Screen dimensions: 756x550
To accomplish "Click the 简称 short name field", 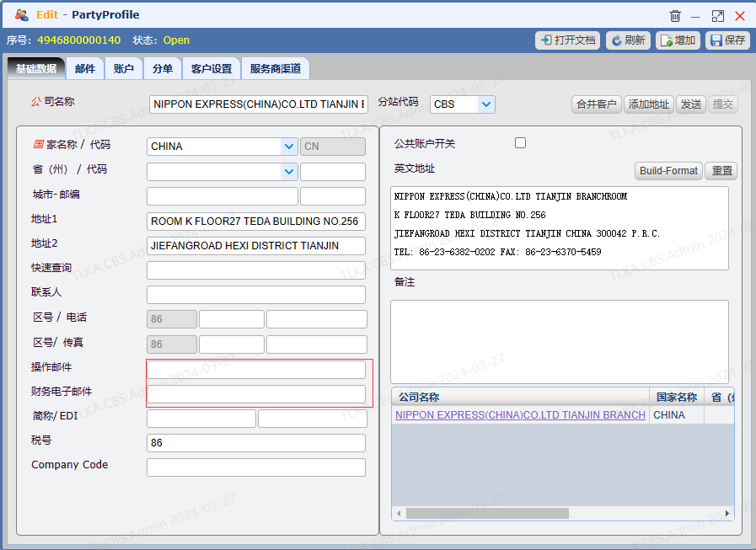I will click(201, 419).
